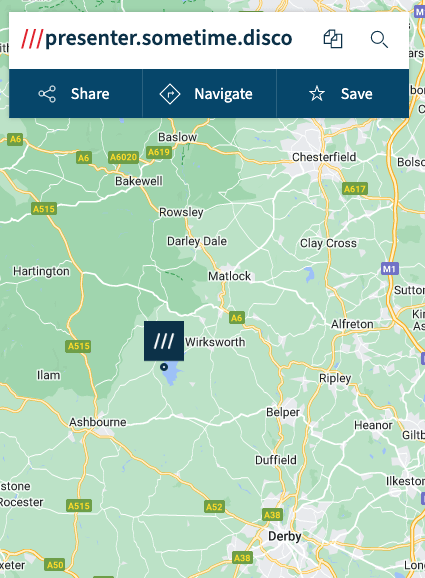Click the Save star icon
Image resolution: width=425 pixels, height=578 pixels.
pyautogui.click(x=317, y=94)
